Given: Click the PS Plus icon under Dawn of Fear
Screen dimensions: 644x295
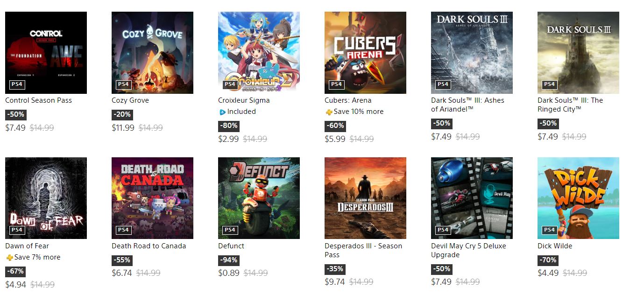Looking at the screenshot, I should 9,258.
